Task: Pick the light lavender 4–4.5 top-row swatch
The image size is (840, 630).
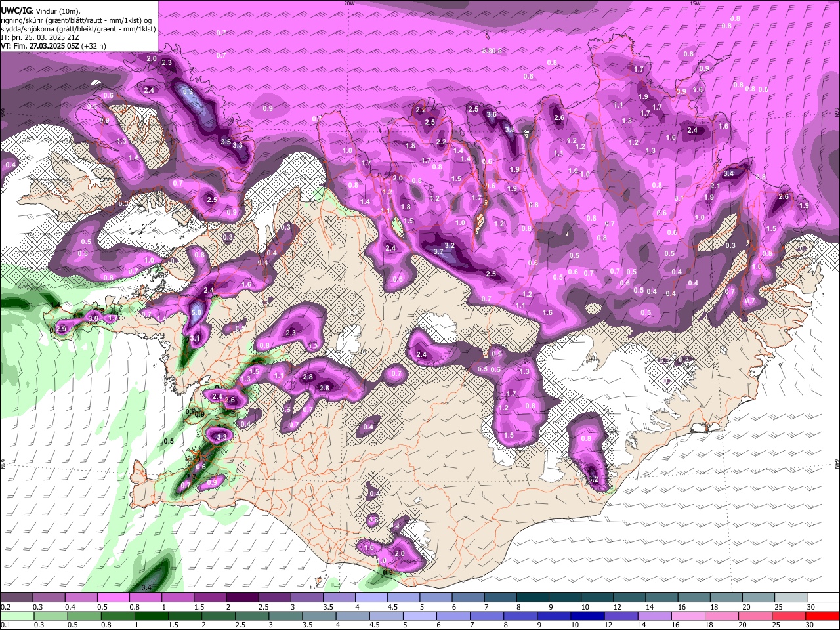Action: point(371,598)
